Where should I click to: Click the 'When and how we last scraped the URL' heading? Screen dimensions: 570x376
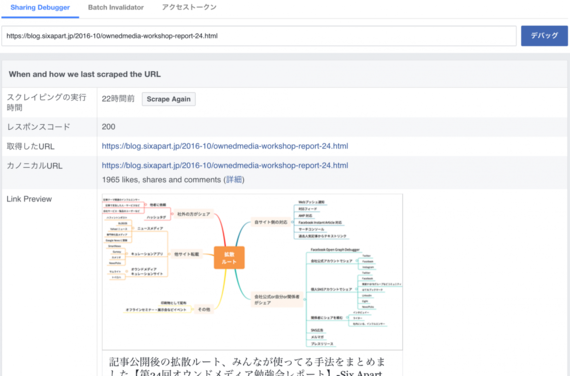(x=85, y=74)
